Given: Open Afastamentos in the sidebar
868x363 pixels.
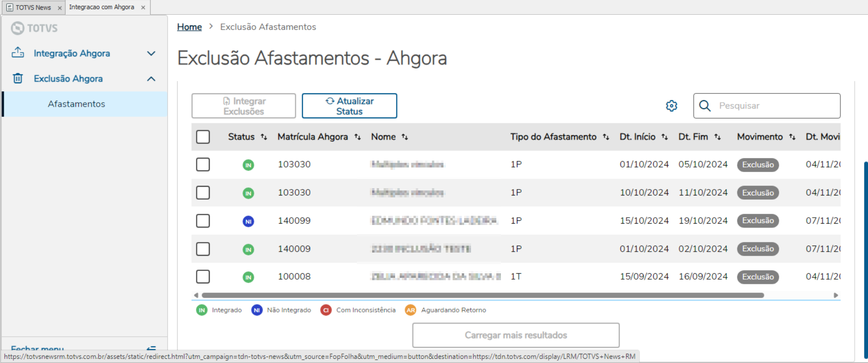Looking at the screenshot, I should [86, 104].
